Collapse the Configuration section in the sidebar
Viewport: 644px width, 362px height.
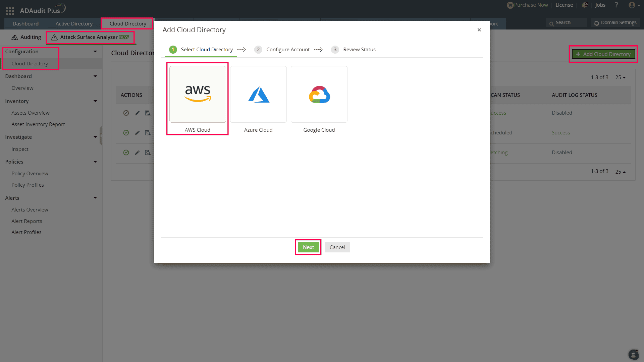point(96,51)
